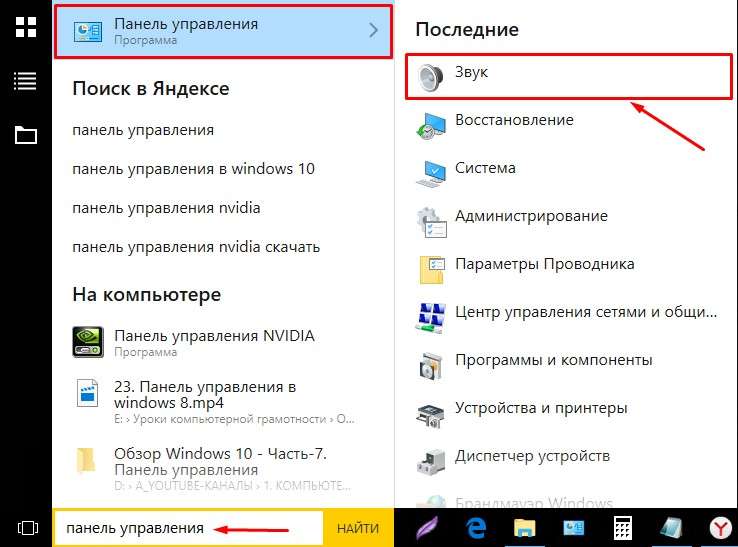The image size is (738, 547).
Task: Switch to the list view sidebar icon
Action: pyautogui.click(x=25, y=81)
